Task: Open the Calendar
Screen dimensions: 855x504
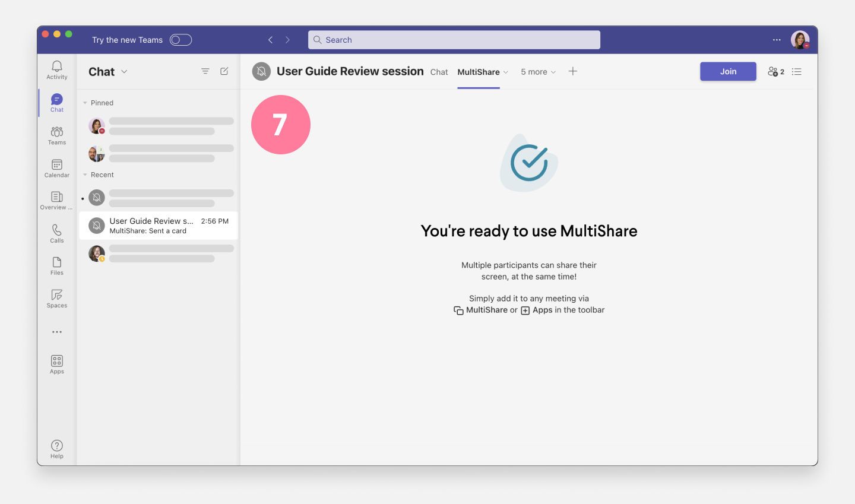Action: coord(56,168)
